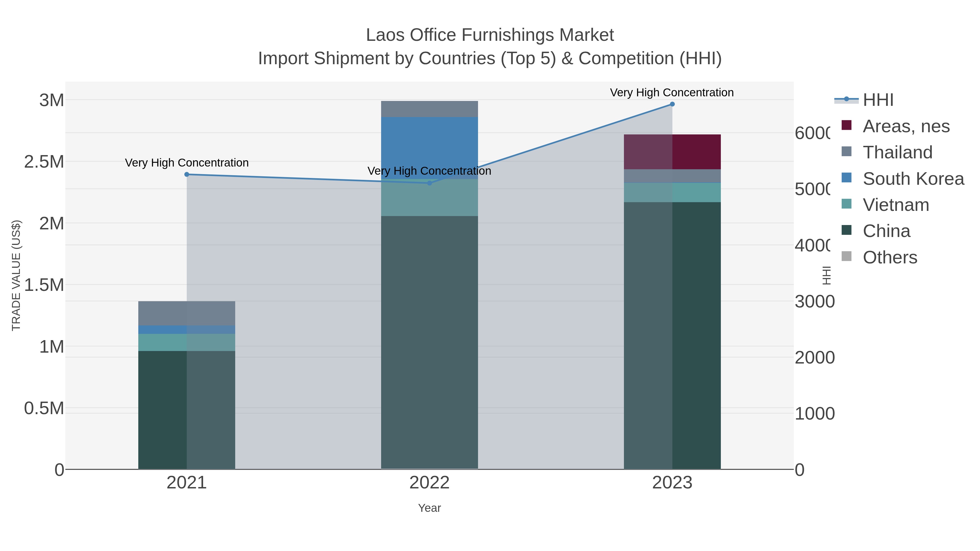
Task: Click the 2022 South Korea bar segment
Action: [430, 148]
